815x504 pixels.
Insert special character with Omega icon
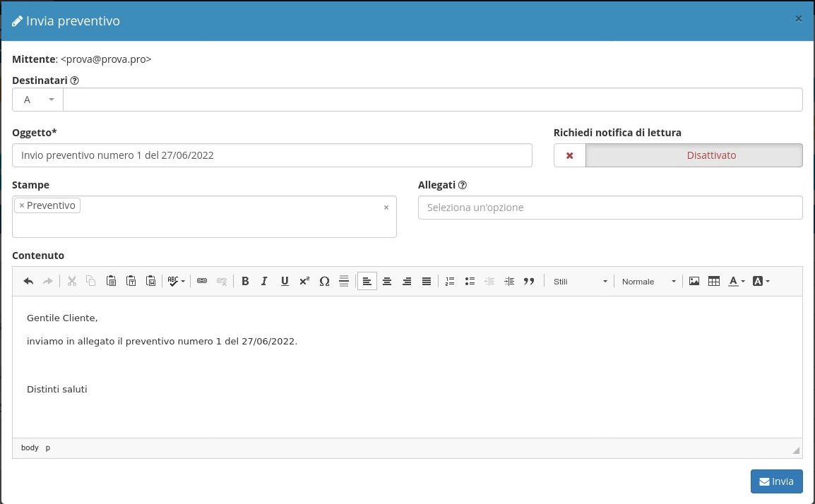point(324,281)
